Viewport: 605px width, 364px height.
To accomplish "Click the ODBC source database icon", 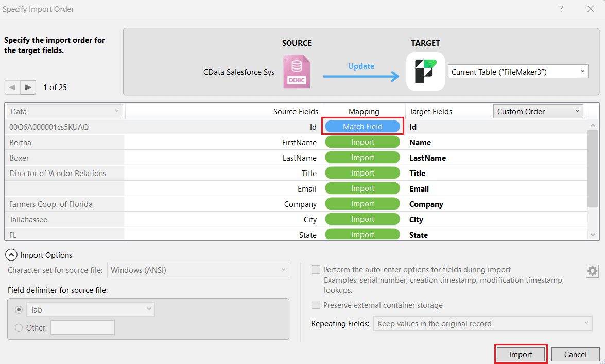I will tap(297, 73).
